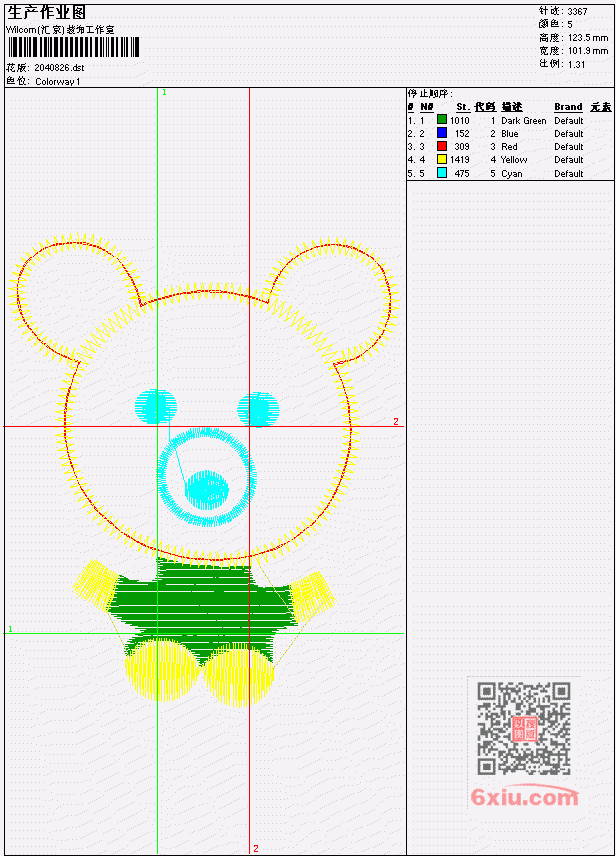Click the 'Brand' column header
Viewport: 616px width, 856px height.
point(568,107)
